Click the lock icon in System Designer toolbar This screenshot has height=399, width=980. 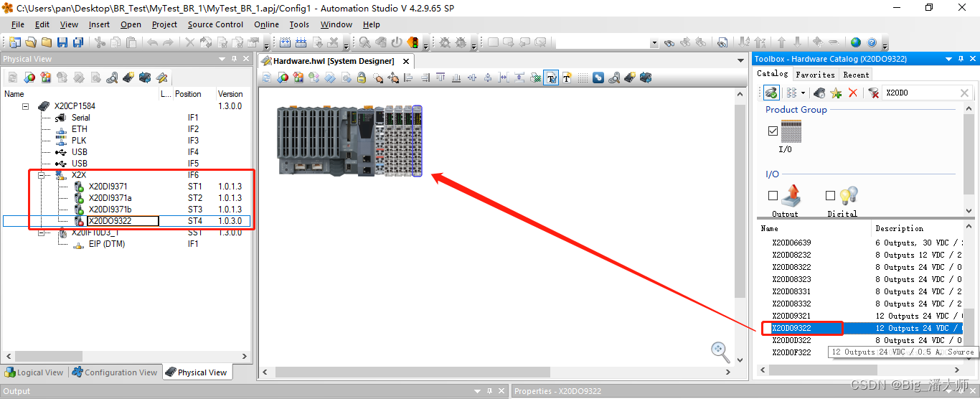coord(362,78)
